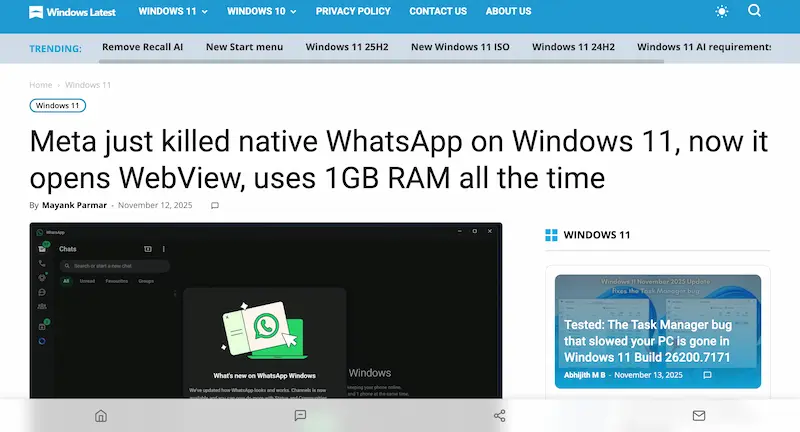Expand the Windows 11 navigation dropdown
800x432 pixels.
tap(172, 12)
